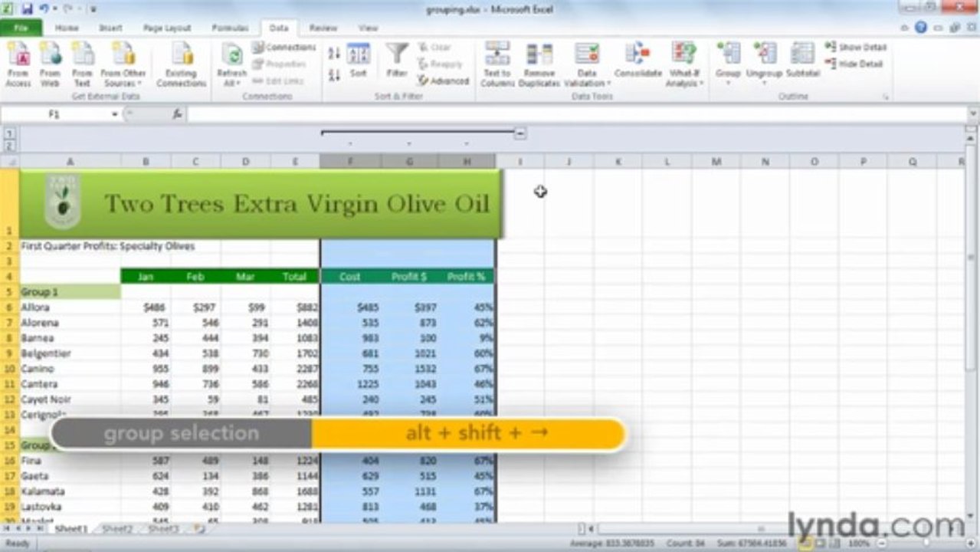Viewport: 980px width, 552px height.
Task: Click the Insert Function fx button
Action: (176, 114)
